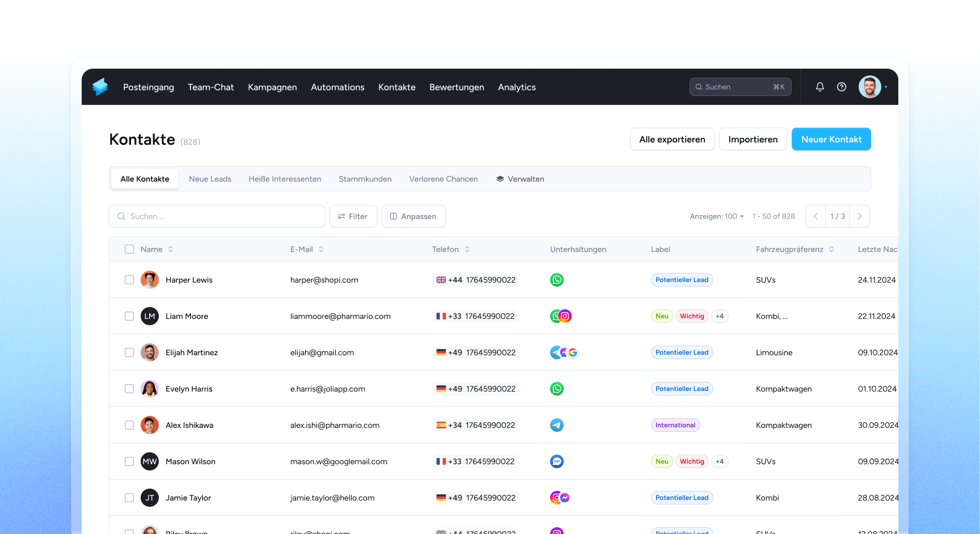Open Harper Lewis's WhatsApp conversation icon
980x534 pixels.
557,280
